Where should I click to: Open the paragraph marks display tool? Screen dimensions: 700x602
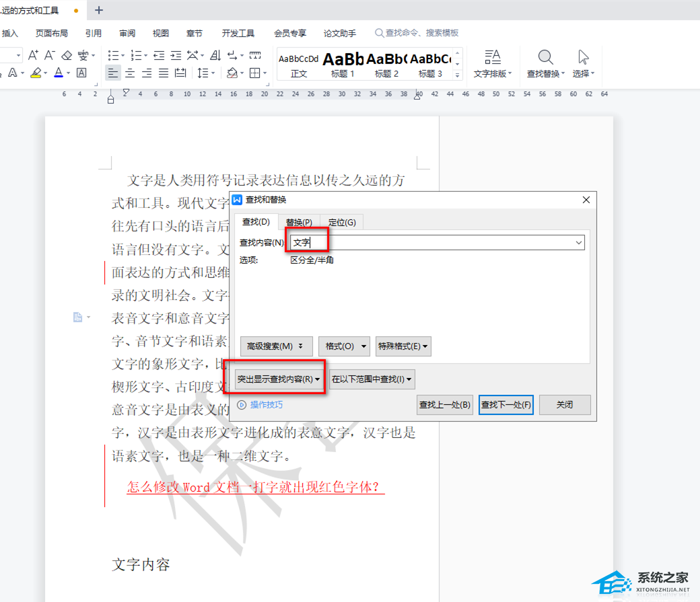coord(233,55)
